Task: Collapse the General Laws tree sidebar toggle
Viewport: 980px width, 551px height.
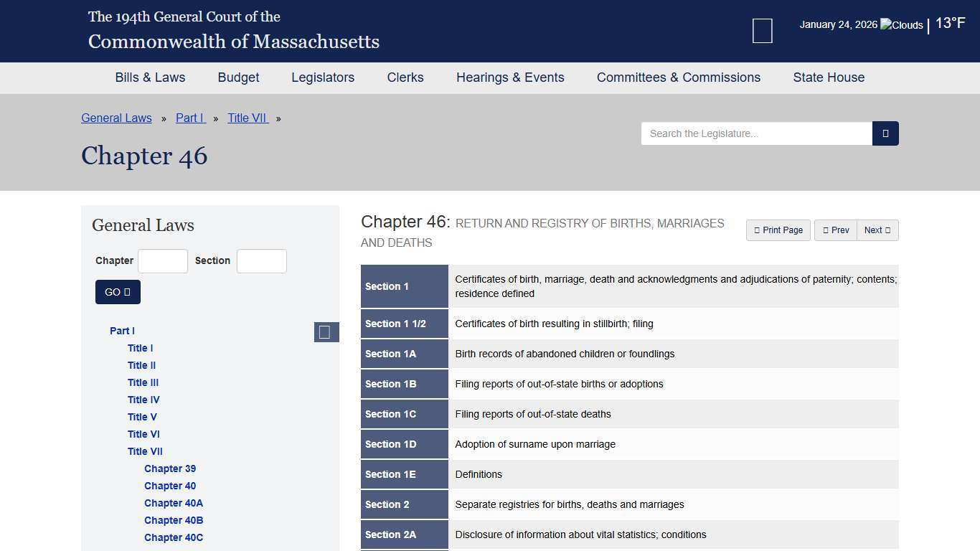Action: pyautogui.click(x=326, y=332)
